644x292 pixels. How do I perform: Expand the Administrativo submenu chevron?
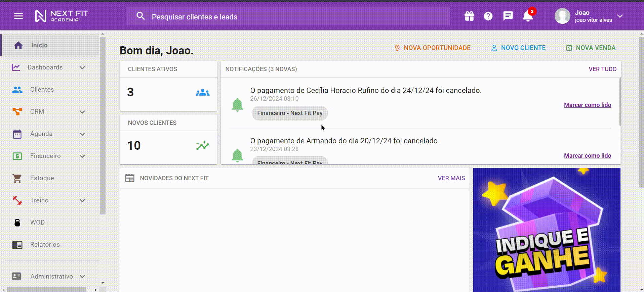(x=82, y=276)
